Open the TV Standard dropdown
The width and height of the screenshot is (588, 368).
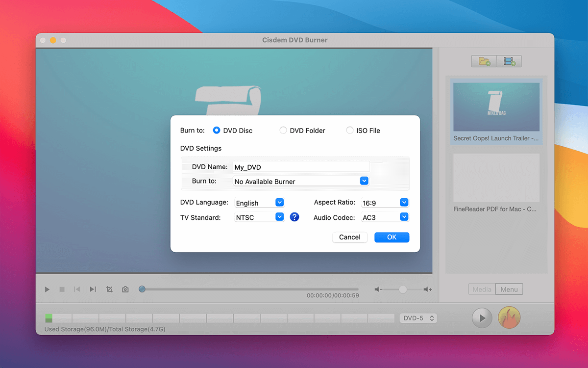pos(259,217)
